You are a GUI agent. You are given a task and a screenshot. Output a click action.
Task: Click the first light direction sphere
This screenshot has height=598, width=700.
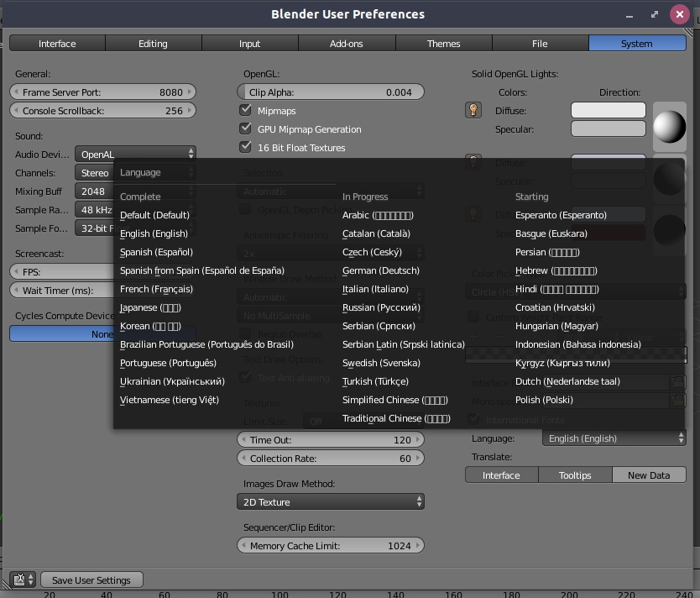[x=669, y=126]
